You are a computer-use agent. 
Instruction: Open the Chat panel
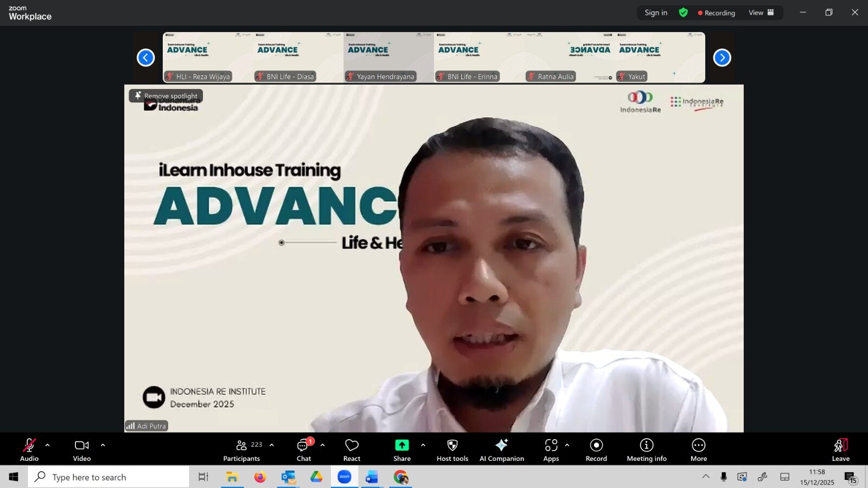303,450
